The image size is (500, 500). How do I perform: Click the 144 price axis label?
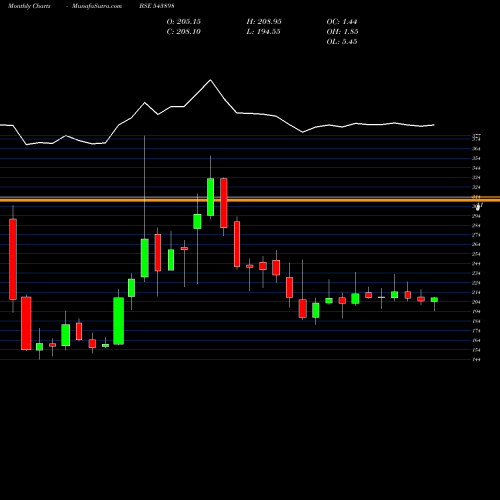coord(476,360)
